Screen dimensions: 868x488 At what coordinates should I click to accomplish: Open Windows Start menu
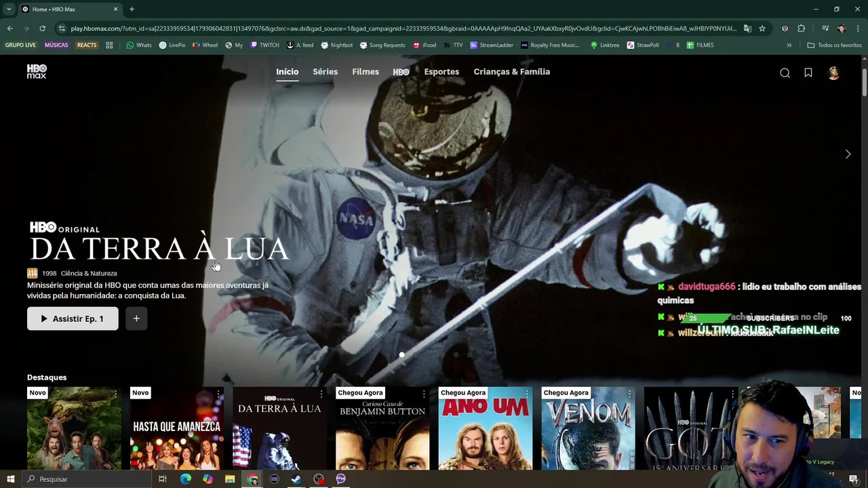(x=10, y=479)
